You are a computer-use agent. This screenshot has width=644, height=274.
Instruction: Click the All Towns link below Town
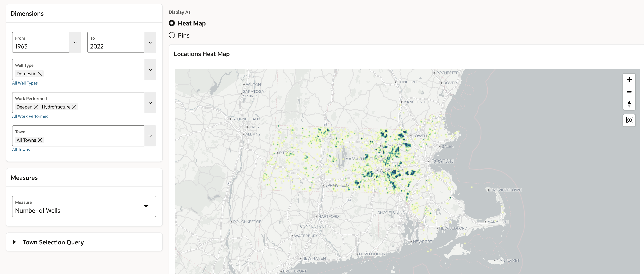(x=21, y=150)
